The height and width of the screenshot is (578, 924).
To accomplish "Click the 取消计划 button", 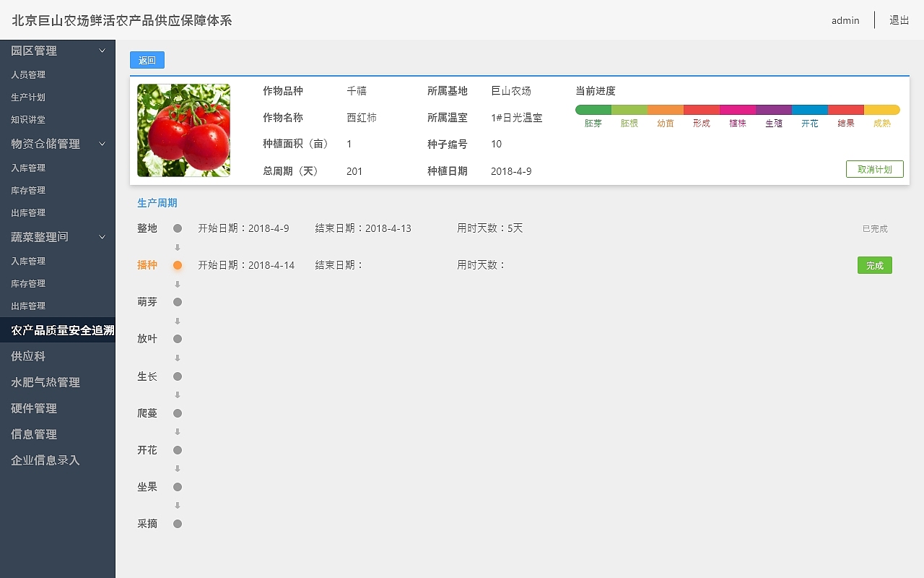I will point(875,169).
